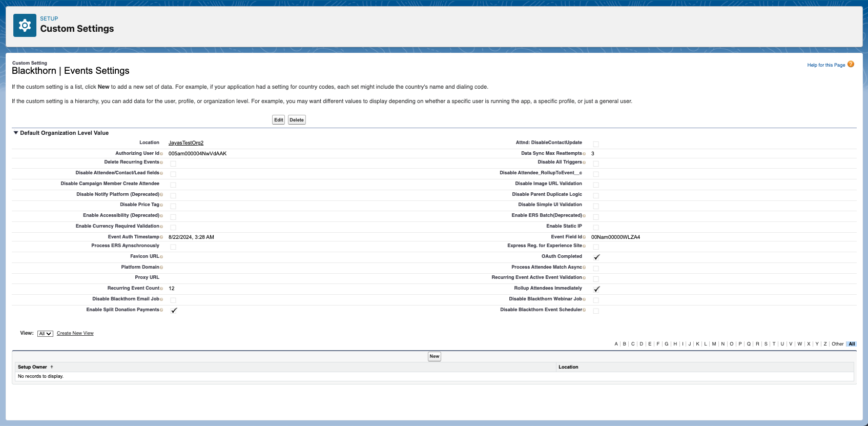Click info icon beside Disable Attendee/Contact/Lead fields

pyautogui.click(x=161, y=173)
